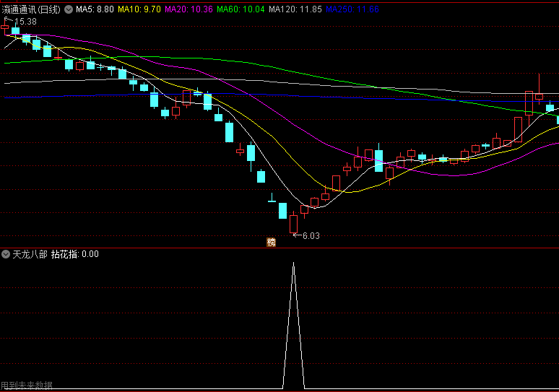Select the green MA60 label
This screenshot has width=559, height=392.
(x=240, y=9)
